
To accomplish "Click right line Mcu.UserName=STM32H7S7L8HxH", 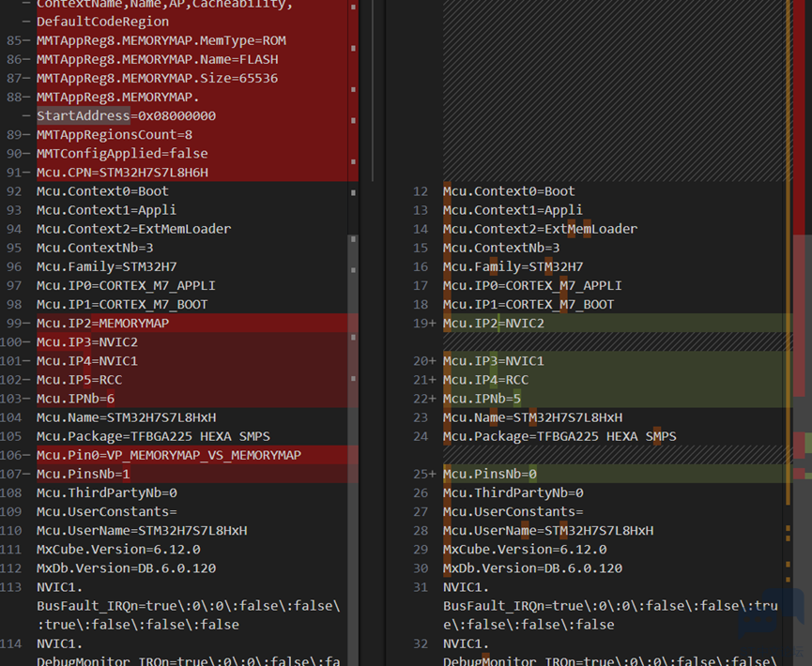I will click(548, 530).
